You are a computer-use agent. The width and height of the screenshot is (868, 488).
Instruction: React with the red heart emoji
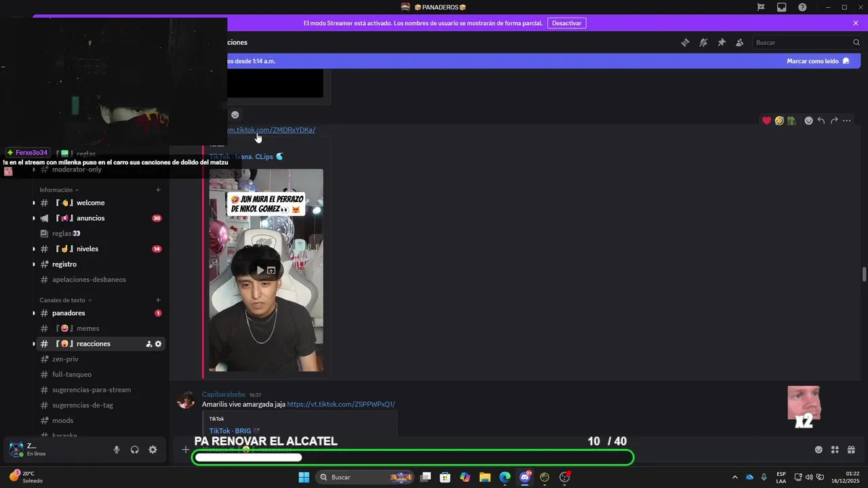[x=767, y=121]
